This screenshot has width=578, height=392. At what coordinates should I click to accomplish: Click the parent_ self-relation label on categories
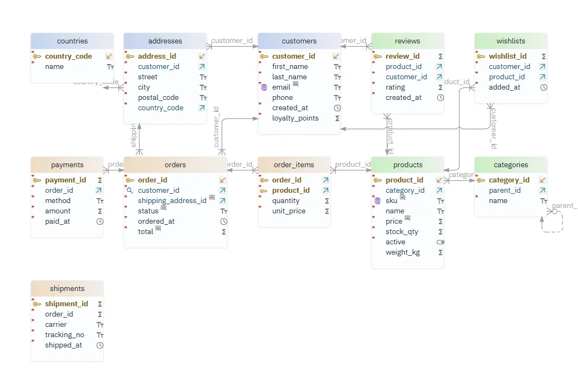564,206
